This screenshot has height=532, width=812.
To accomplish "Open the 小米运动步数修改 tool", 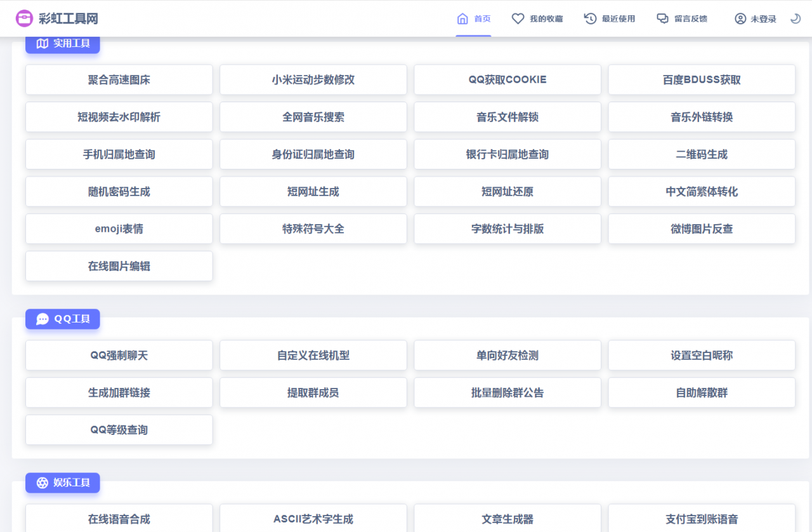I will pos(313,79).
